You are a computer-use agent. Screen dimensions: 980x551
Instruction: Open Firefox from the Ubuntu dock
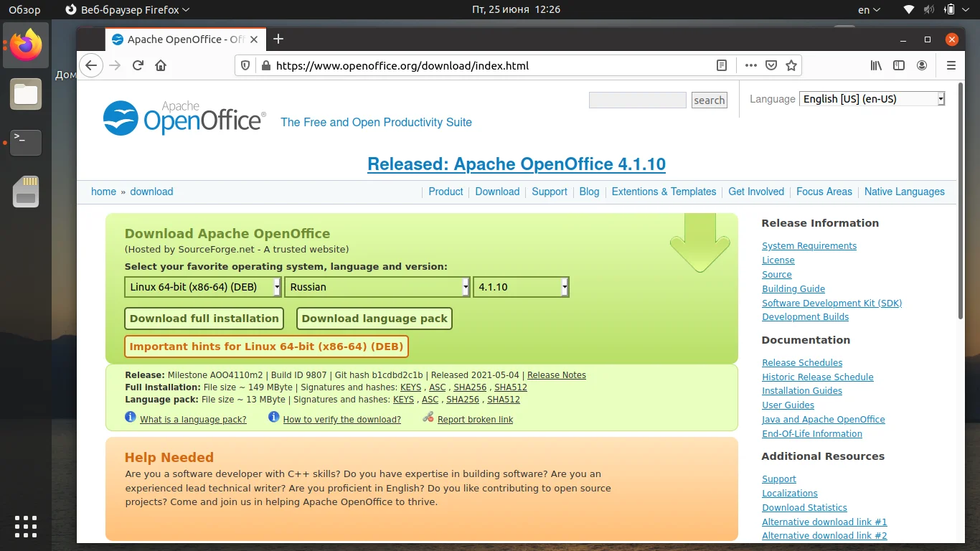26,45
